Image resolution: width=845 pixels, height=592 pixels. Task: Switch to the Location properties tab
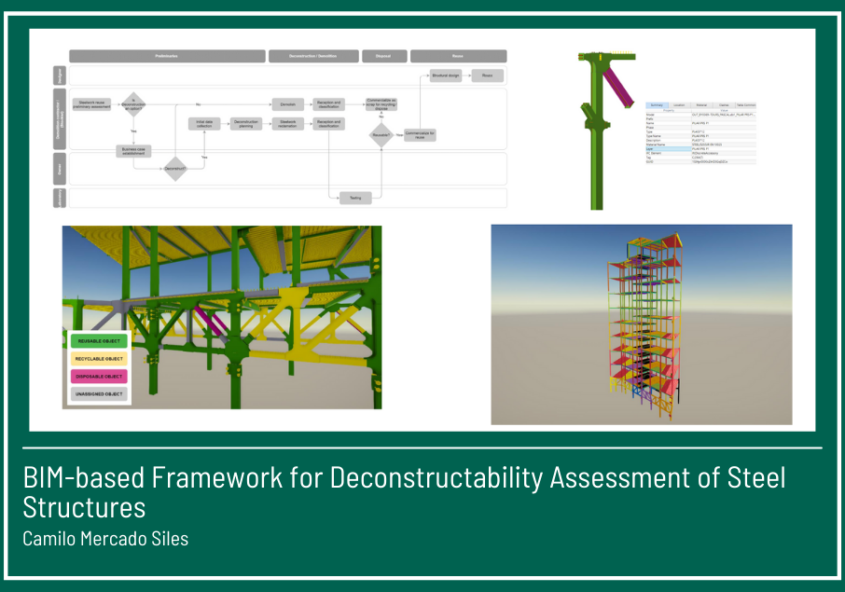tap(679, 104)
